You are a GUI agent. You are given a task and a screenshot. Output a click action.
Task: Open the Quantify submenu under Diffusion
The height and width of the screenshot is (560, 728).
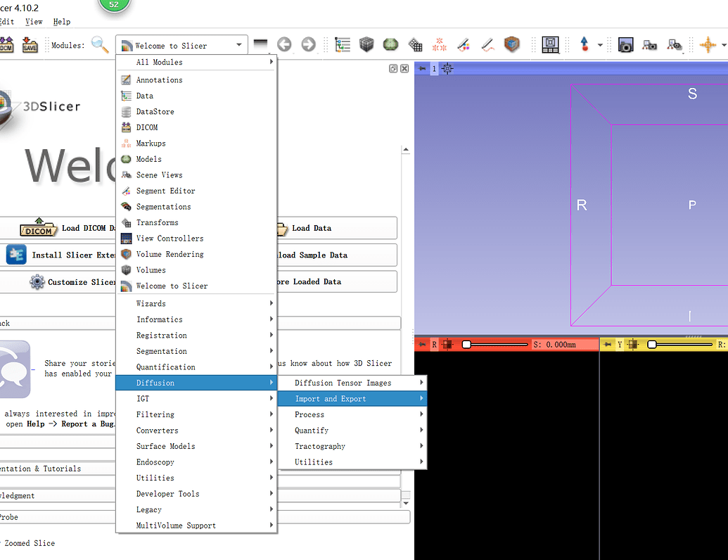pyautogui.click(x=352, y=430)
